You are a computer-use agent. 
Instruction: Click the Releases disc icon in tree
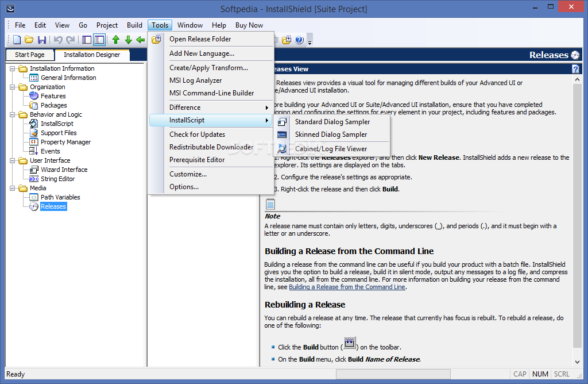coord(34,206)
